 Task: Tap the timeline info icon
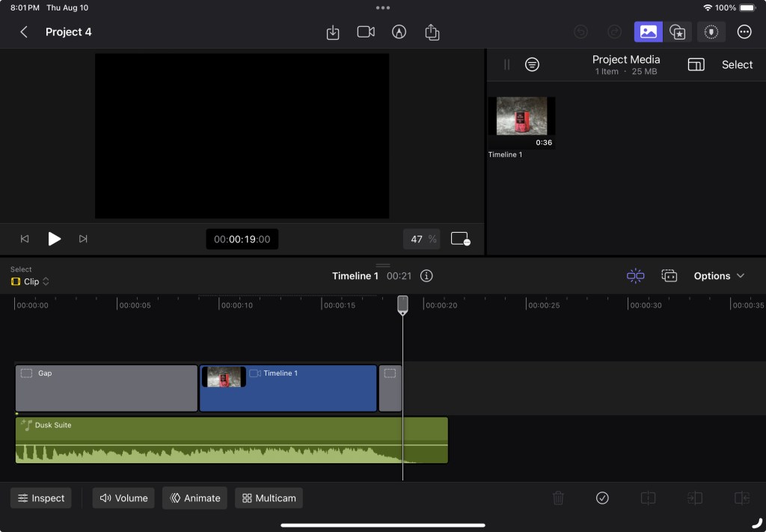tap(426, 276)
